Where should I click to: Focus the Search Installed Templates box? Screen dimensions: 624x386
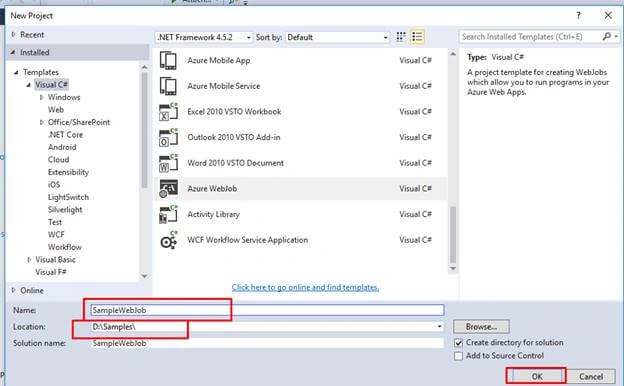tap(530, 37)
